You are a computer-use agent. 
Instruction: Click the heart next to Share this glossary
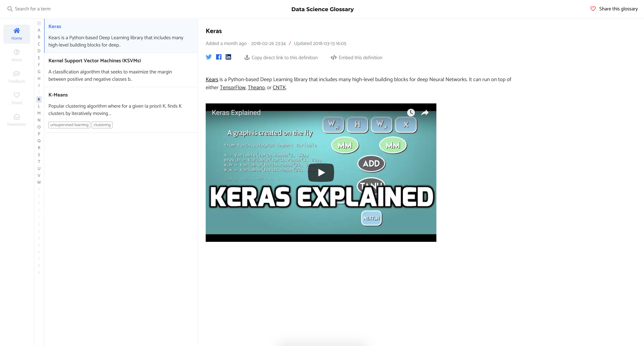(x=593, y=8)
